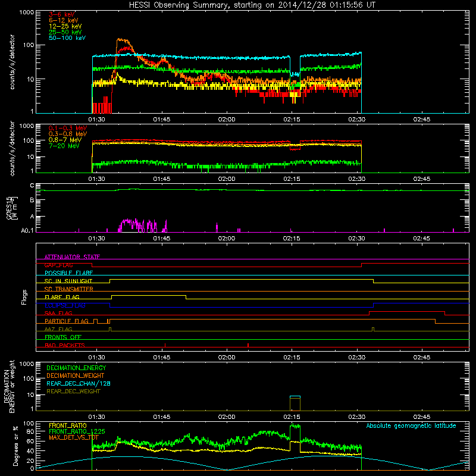
Task: Click the DECIMATION_ENERGY legend label
Action: [x=76, y=368]
